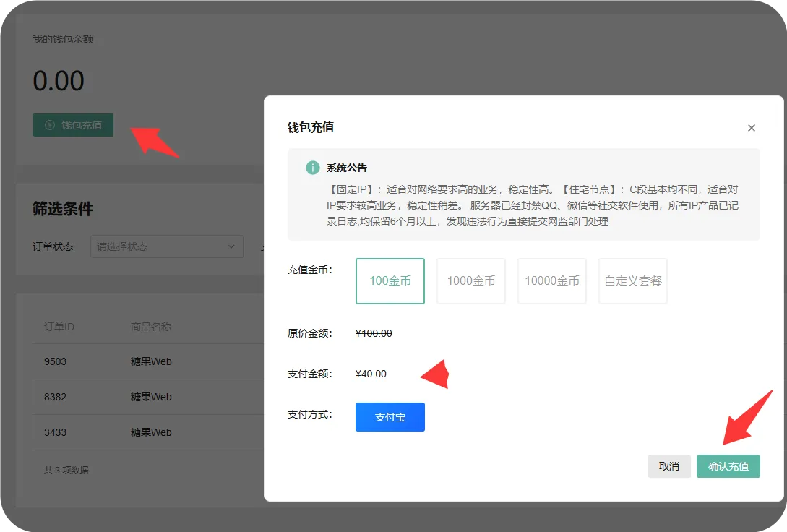Click 糖果Web in the 3433 order row
The image size is (787, 532).
click(x=151, y=432)
